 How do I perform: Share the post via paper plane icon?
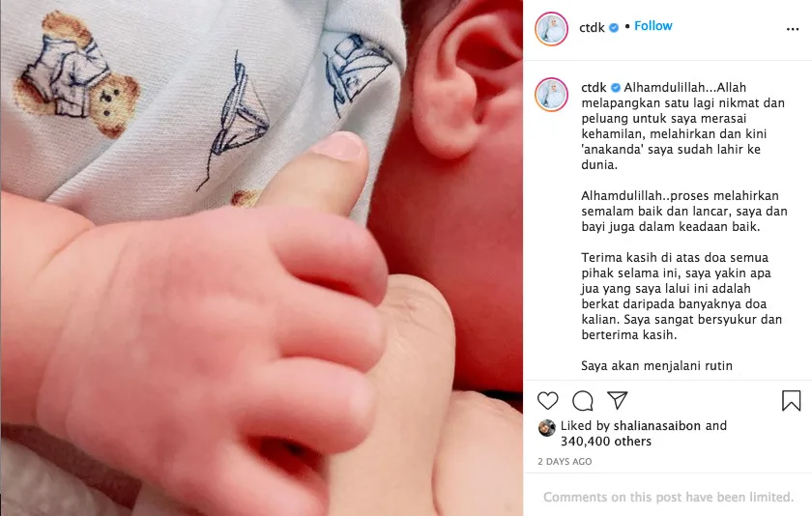618,400
